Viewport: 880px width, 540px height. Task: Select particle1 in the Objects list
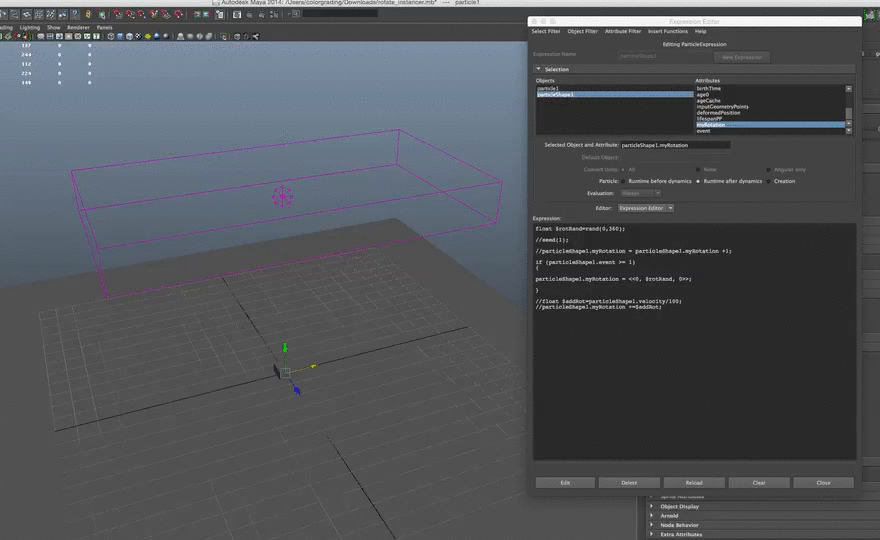(x=548, y=88)
